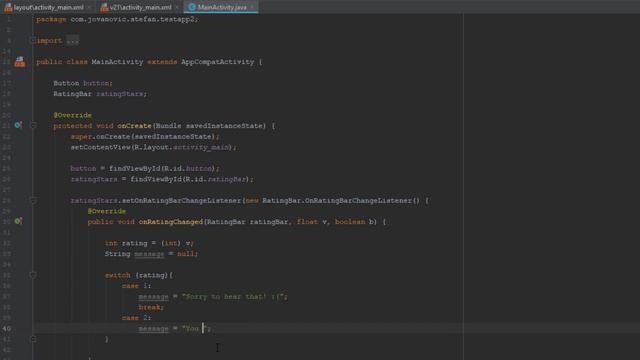Collapse the switch (rating) block fold marker

click(33, 275)
